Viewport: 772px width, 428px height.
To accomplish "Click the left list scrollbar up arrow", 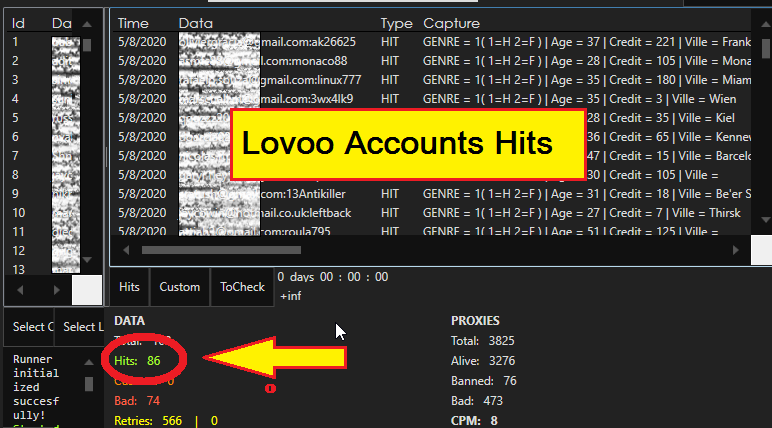I will tap(87, 24).
